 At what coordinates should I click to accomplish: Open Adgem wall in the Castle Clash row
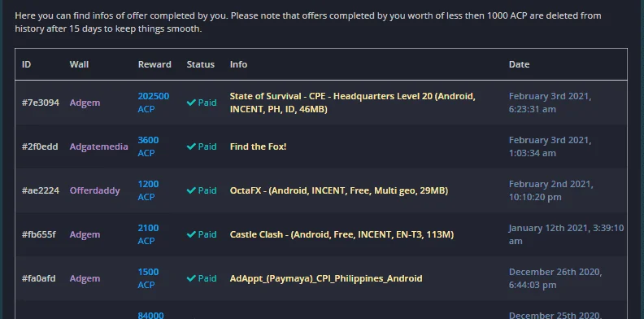[85, 234]
